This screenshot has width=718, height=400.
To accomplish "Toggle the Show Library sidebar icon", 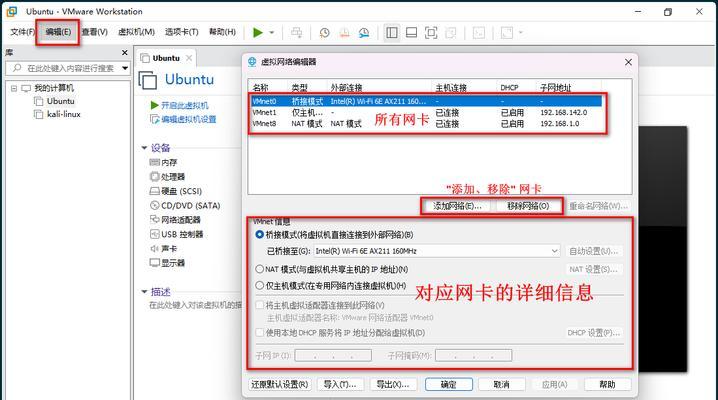I will point(392,32).
